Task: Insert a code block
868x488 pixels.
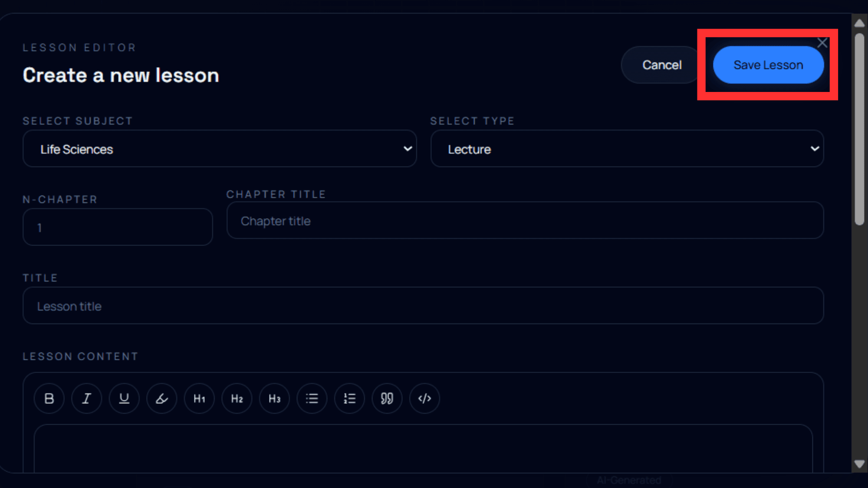Action: [424, 398]
